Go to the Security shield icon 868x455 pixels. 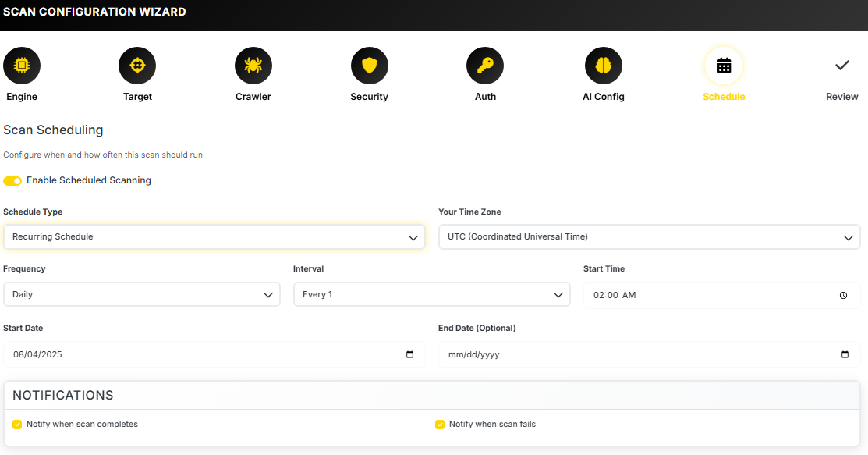tap(369, 66)
